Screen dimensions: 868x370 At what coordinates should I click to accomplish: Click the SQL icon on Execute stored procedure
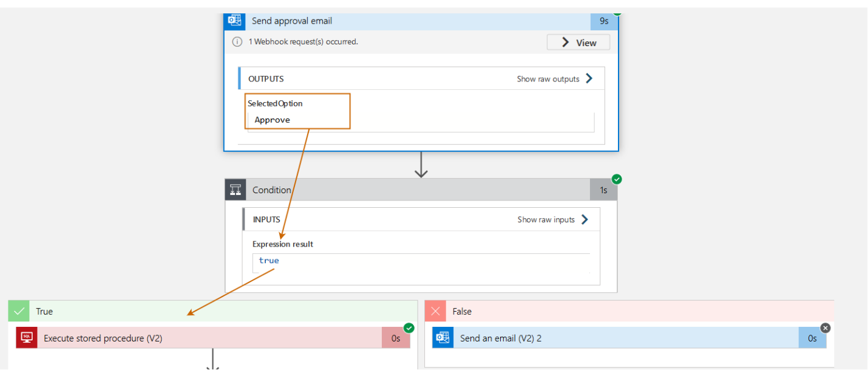pyautogui.click(x=26, y=338)
